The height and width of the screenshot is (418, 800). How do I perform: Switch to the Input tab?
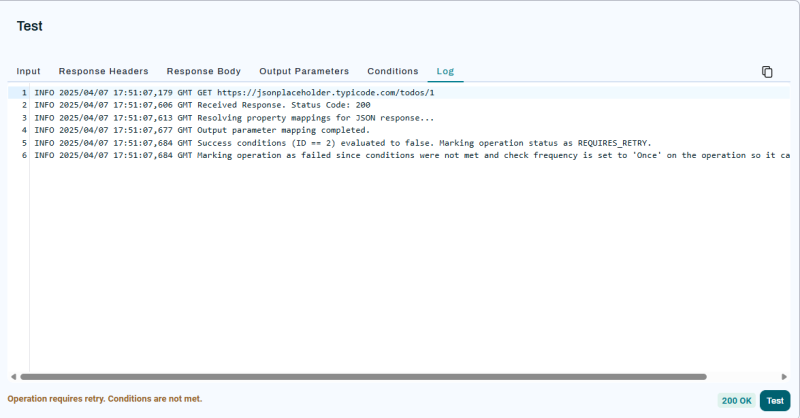28,71
